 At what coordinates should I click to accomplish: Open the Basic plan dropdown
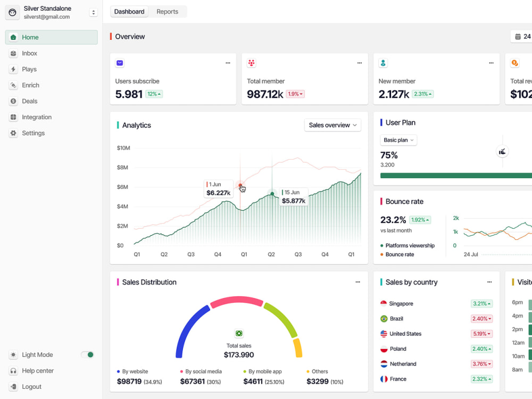pyautogui.click(x=398, y=140)
